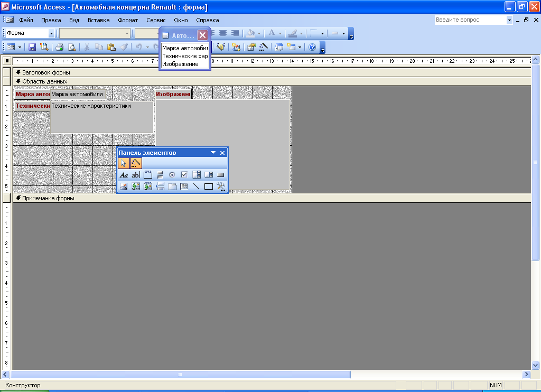Screen dimensions: 541x392
Task: Select the Command Button tool
Action: click(x=220, y=175)
